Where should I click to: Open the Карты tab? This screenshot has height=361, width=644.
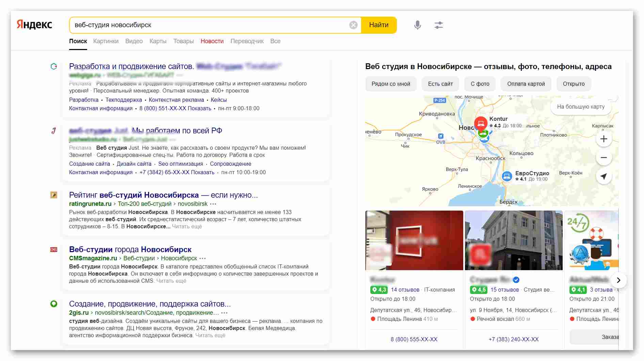click(158, 41)
